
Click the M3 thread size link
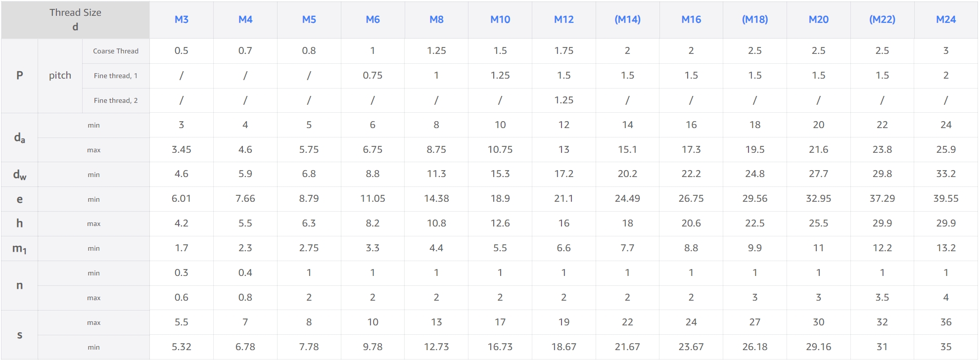click(182, 19)
